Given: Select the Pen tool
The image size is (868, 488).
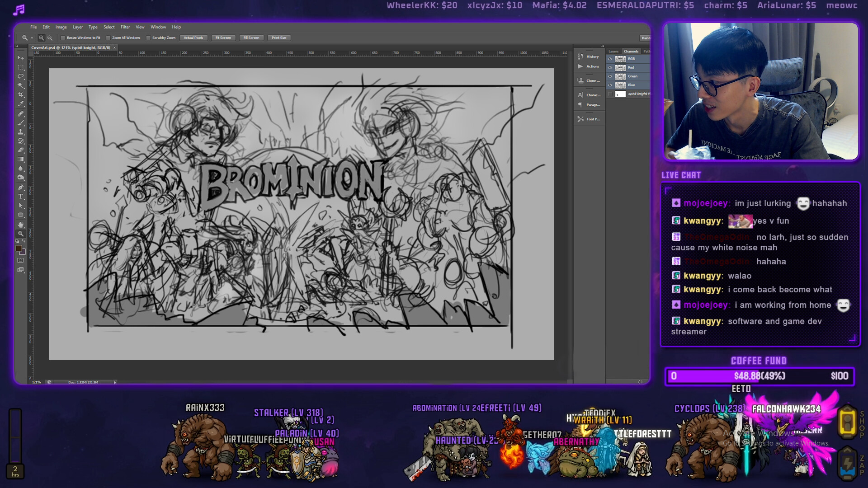Looking at the screenshot, I should [x=20, y=187].
